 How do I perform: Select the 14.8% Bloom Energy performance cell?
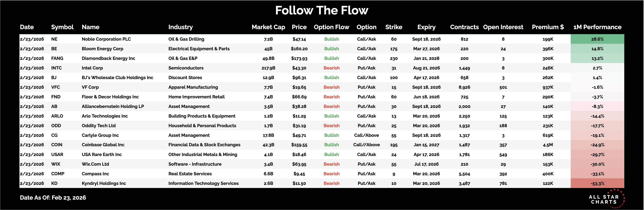(x=597, y=49)
